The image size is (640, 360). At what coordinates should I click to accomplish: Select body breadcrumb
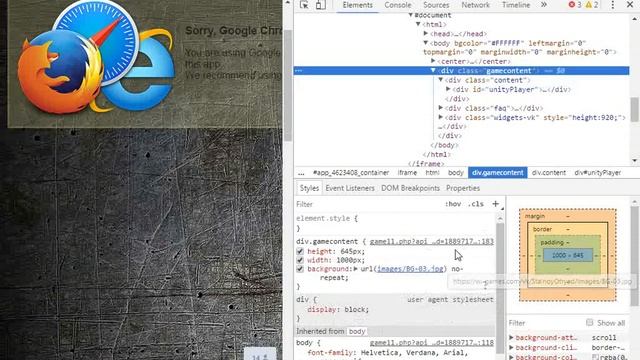click(456, 173)
